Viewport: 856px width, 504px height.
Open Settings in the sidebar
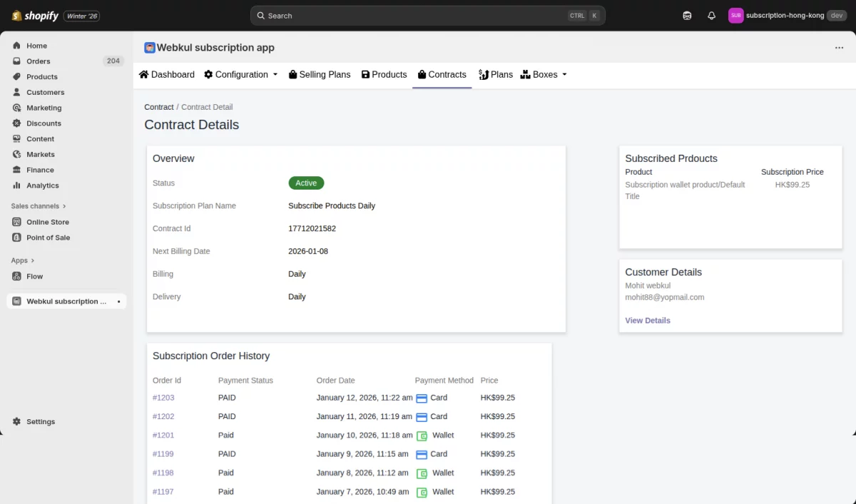pos(41,421)
